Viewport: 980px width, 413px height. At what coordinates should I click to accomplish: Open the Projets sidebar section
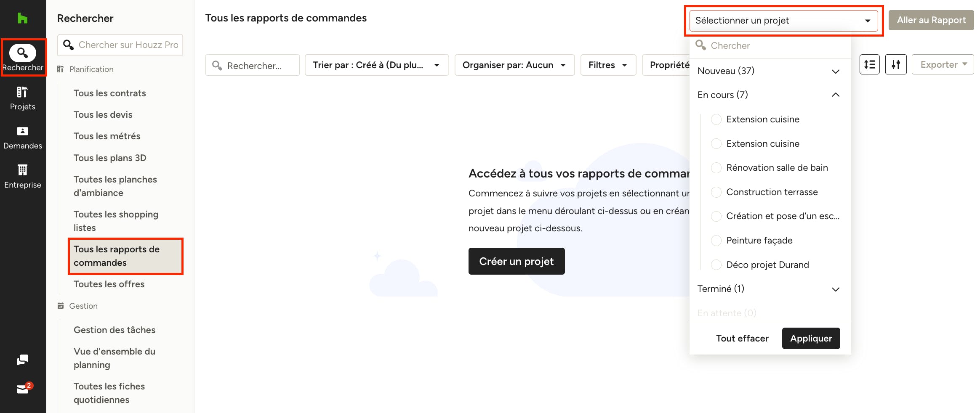(23, 98)
